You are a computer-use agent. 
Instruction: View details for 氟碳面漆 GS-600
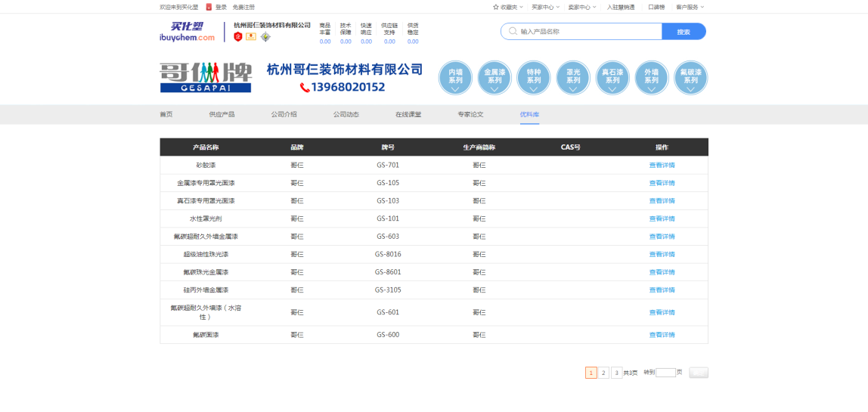click(662, 334)
